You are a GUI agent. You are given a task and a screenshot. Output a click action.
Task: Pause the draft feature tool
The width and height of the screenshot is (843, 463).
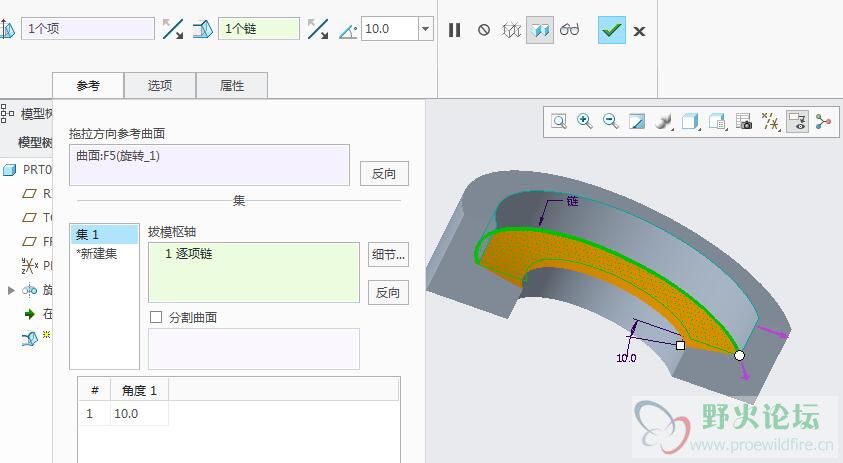[x=454, y=30]
